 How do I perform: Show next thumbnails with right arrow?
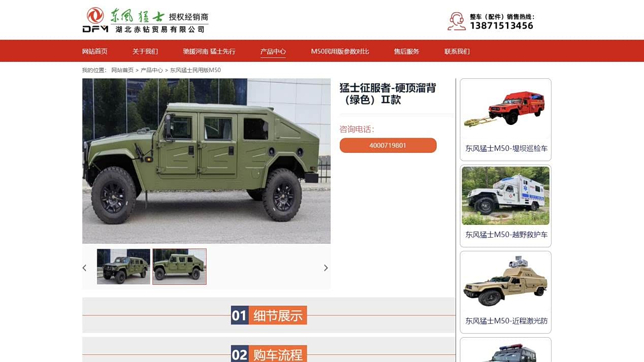[x=326, y=268]
